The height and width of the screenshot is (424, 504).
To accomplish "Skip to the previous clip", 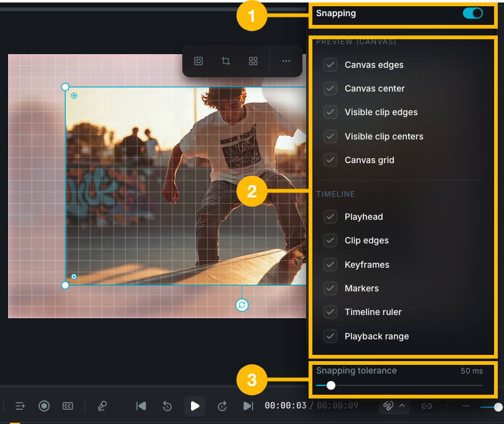I will point(141,406).
